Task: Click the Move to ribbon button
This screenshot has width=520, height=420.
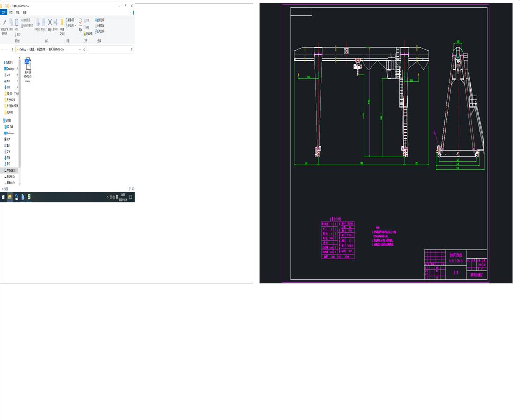Action: tap(37, 25)
